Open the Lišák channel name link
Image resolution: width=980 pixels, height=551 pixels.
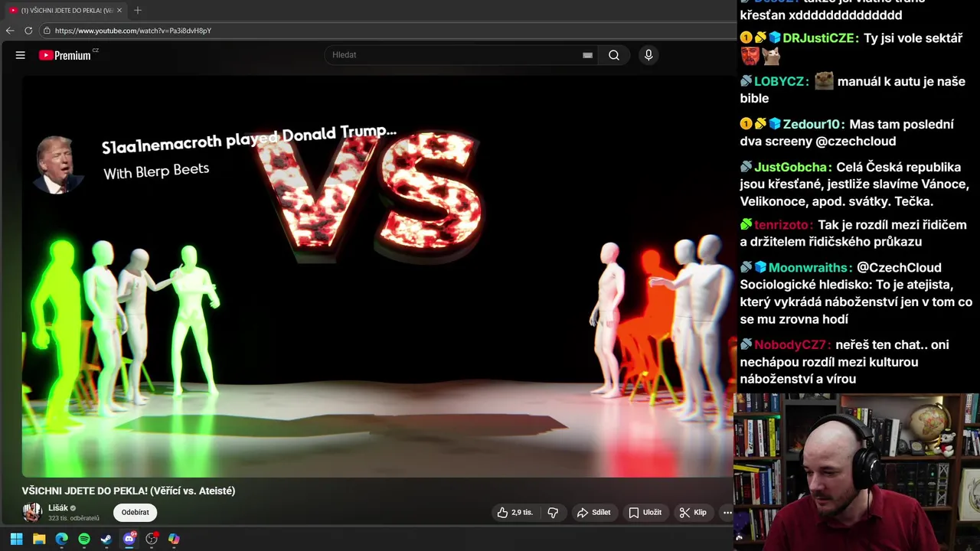click(x=58, y=508)
